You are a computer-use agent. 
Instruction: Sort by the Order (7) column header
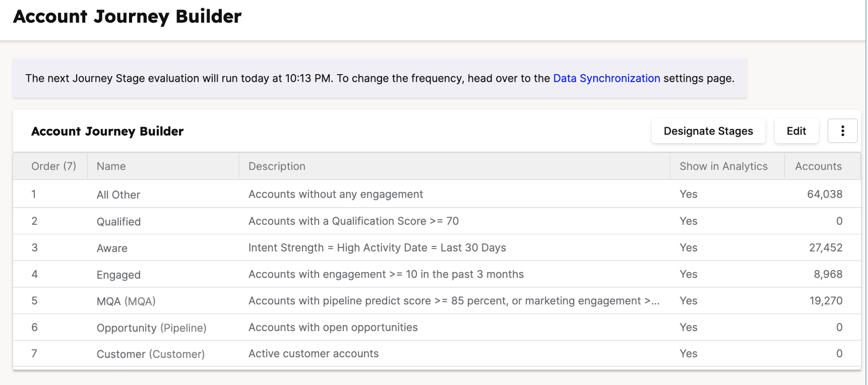(53, 166)
